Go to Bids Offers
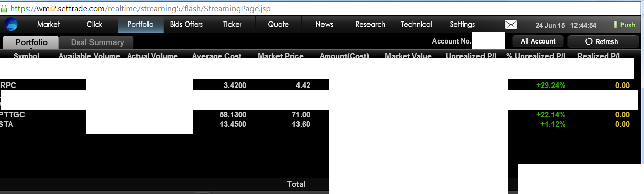This screenshot has height=194, width=644. pyautogui.click(x=187, y=24)
